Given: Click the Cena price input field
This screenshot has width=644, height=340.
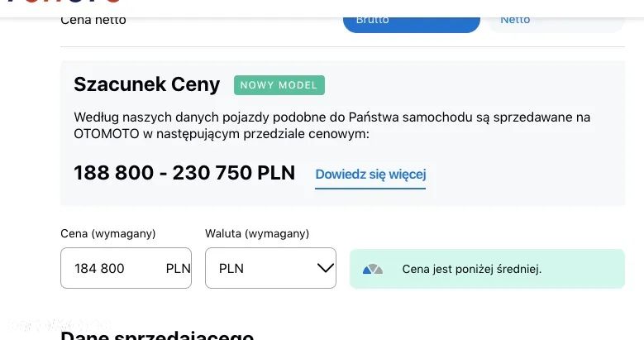Looking at the screenshot, I should [112, 268].
